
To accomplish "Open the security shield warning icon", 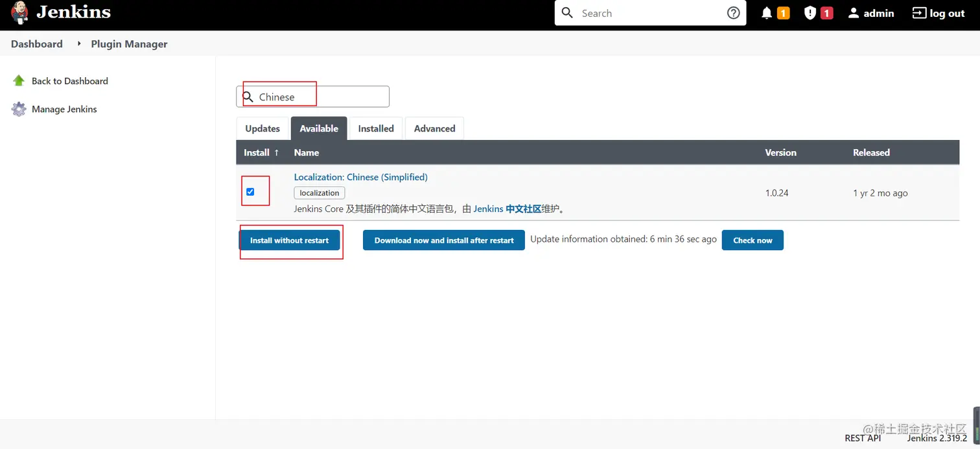I will (x=810, y=13).
